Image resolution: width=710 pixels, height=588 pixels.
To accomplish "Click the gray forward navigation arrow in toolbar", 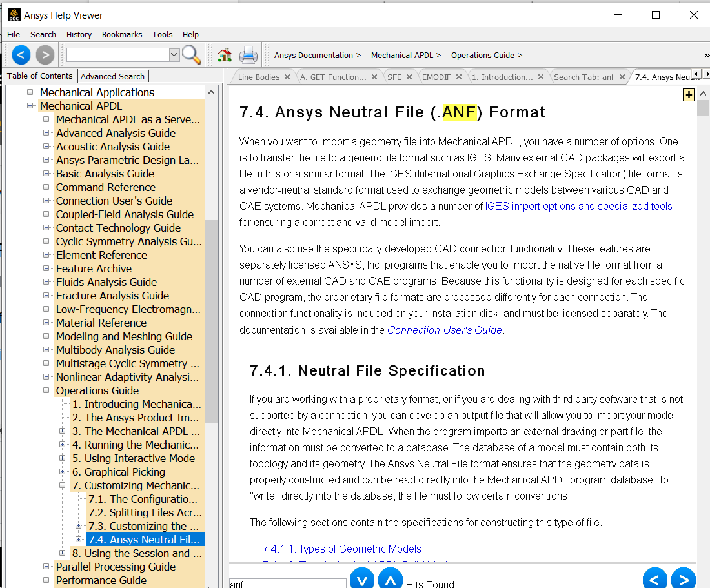I will 45,55.
